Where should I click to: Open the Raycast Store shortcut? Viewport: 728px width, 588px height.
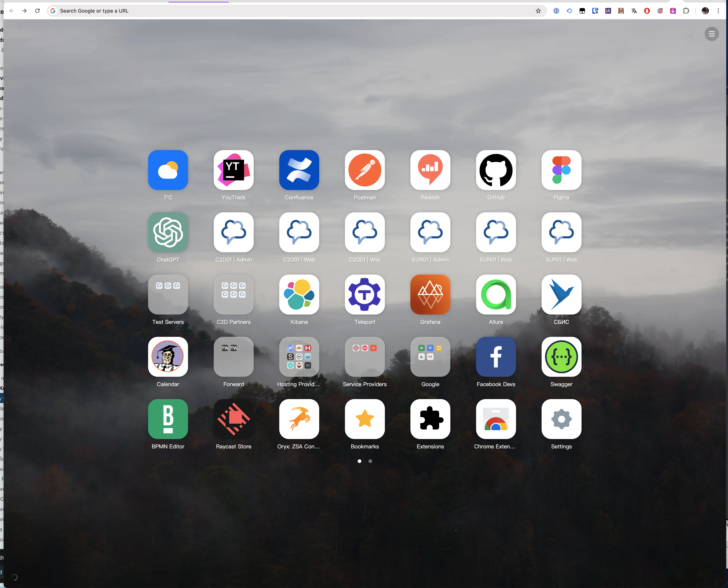233,419
